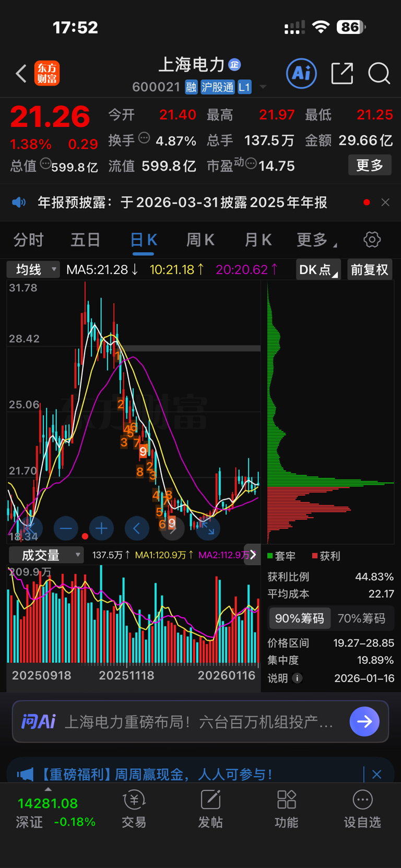Viewport: 401px width, 868px height.
Task: Tap the Wi-Fi icon in status bar
Action: (x=321, y=27)
